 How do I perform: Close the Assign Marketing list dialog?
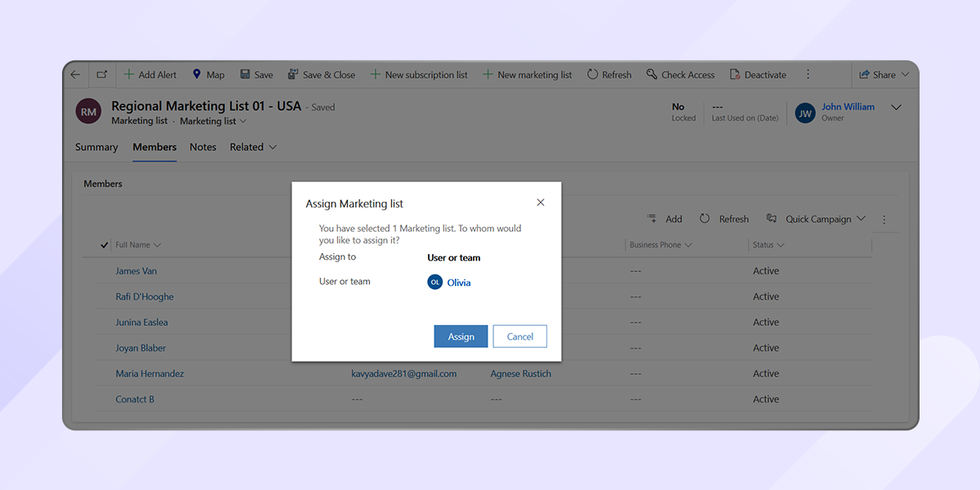click(x=540, y=203)
